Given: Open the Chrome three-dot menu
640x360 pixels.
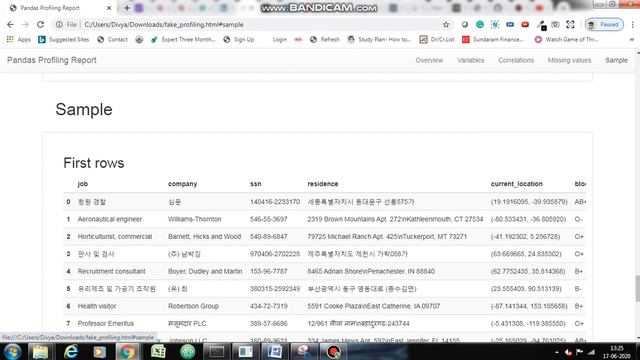Looking at the screenshot, I should (x=633, y=24).
